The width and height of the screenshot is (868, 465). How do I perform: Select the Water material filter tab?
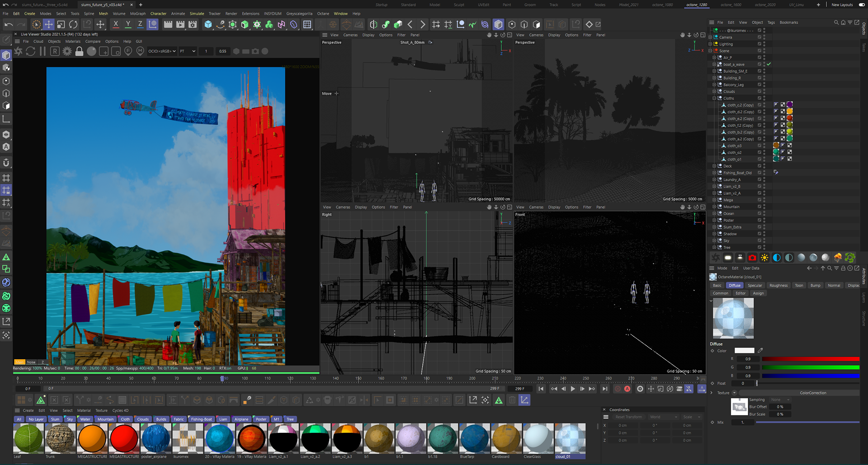pos(85,419)
